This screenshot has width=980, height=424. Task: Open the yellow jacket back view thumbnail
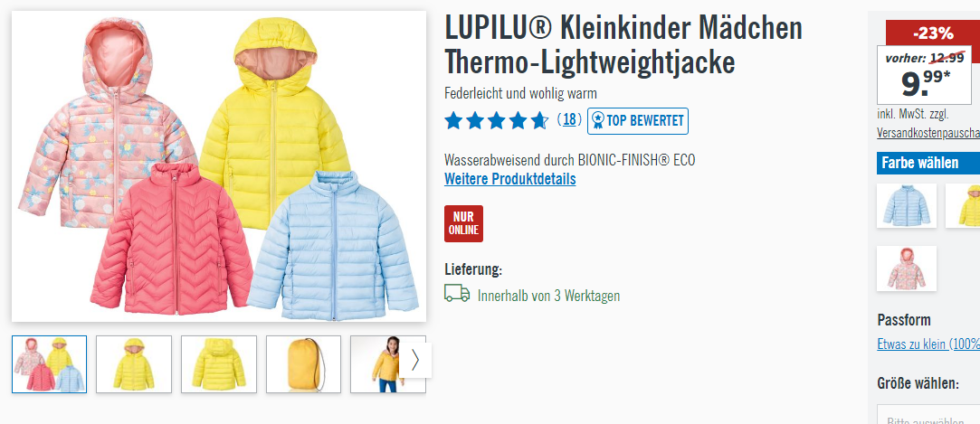pyautogui.click(x=219, y=364)
